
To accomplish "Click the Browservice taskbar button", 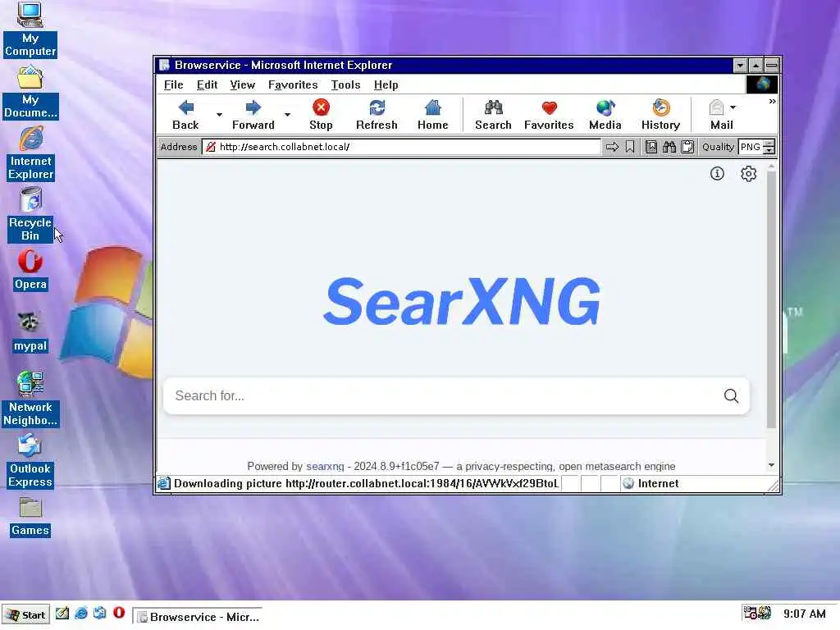I will (197, 617).
